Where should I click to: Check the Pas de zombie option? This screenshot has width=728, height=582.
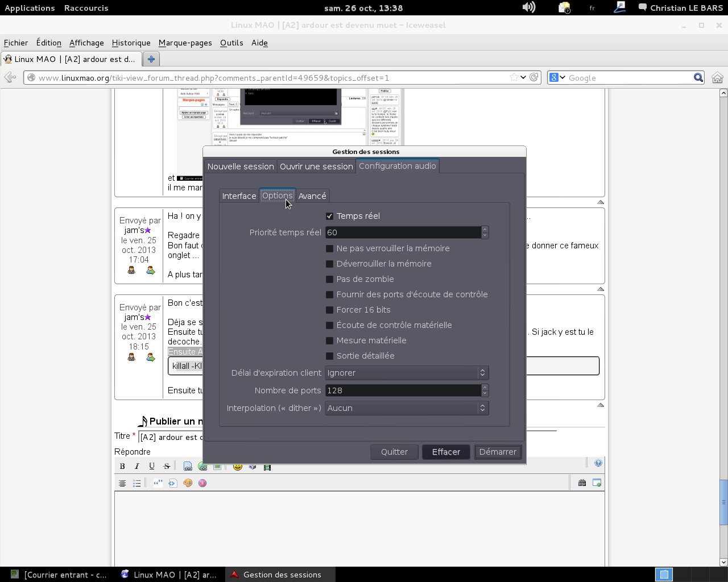coord(329,279)
